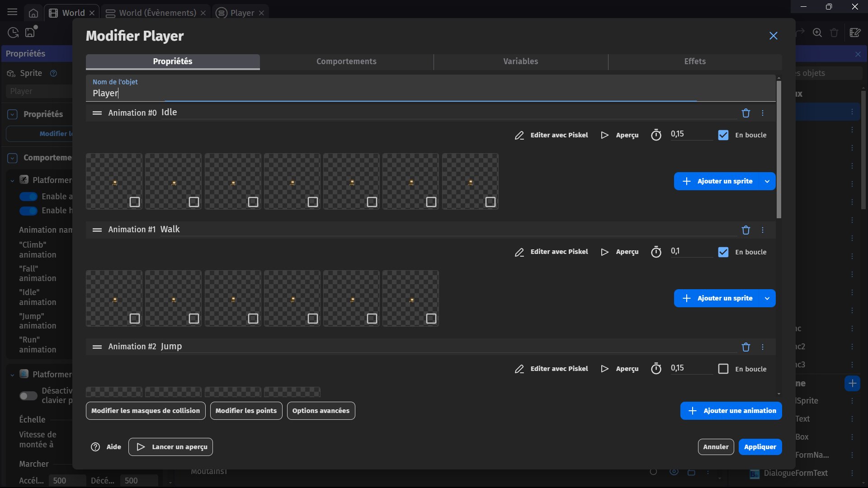
Task: Click the Aide help icon
Action: point(95,447)
